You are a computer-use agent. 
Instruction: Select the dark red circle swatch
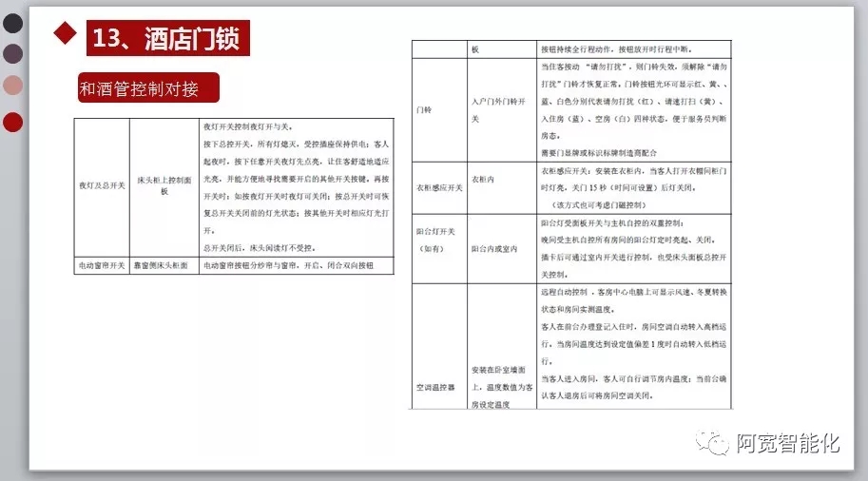point(13,122)
